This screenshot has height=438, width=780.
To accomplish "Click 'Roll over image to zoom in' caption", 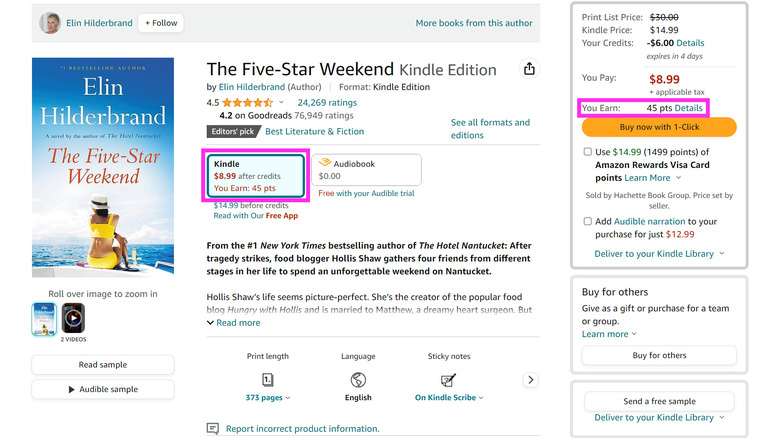I will click(103, 294).
